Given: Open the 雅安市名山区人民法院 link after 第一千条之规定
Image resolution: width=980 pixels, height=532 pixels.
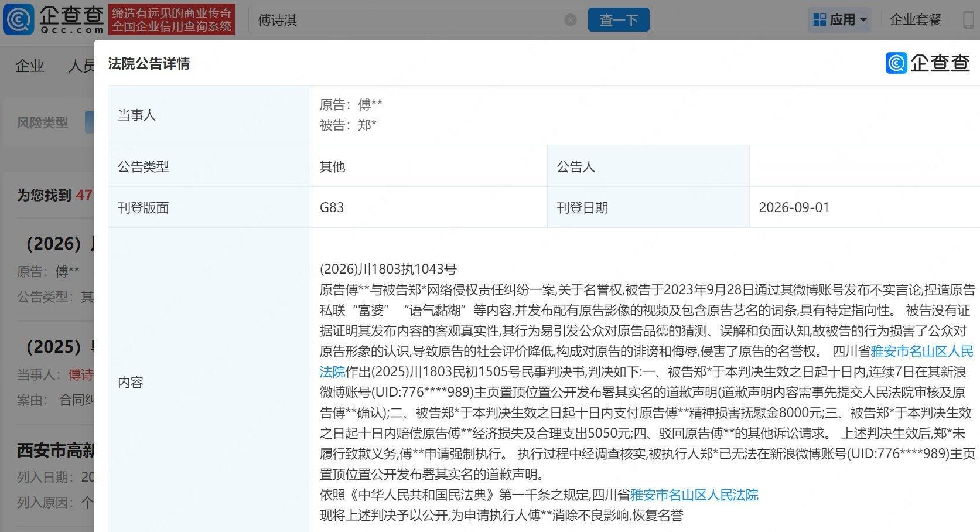Looking at the screenshot, I should (x=694, y=495).
